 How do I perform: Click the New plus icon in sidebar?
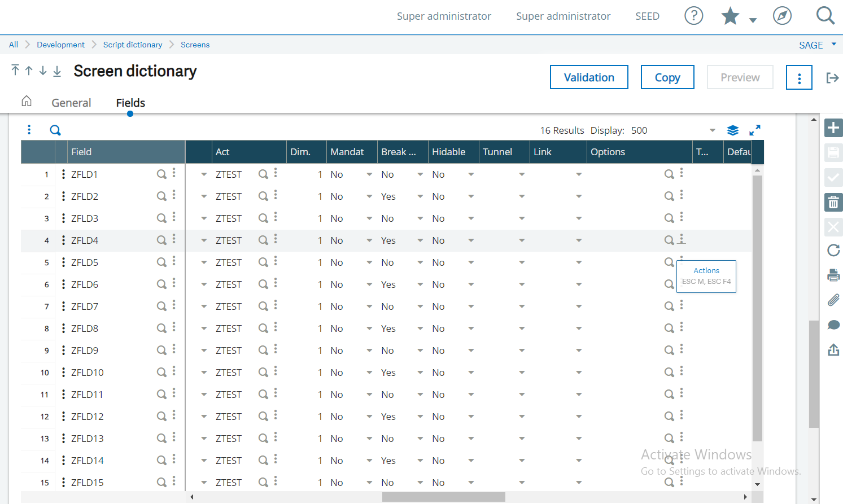[x=833, y=128]
